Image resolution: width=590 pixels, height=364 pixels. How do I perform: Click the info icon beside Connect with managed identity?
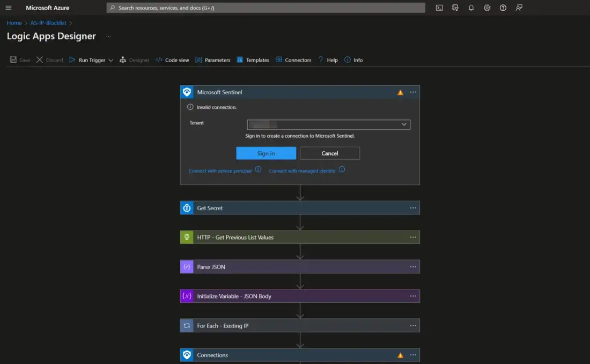342,169
